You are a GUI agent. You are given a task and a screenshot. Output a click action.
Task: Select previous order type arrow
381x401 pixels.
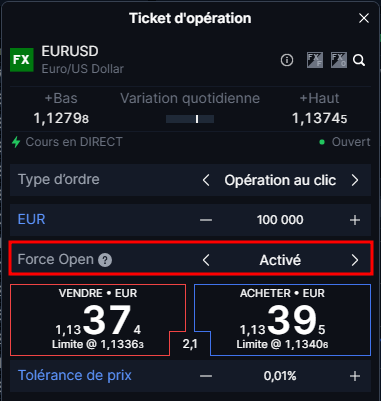[206, 180]
